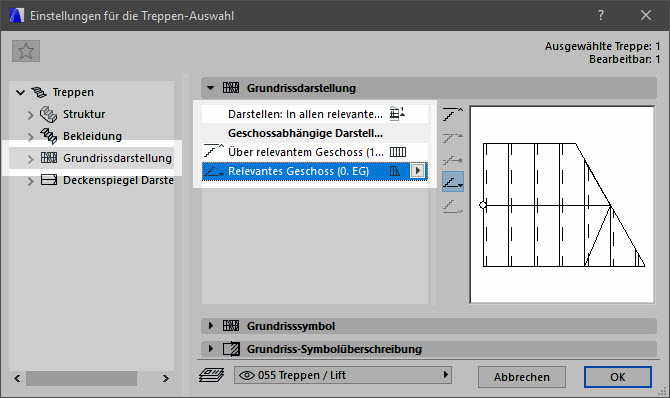The width and height of the screenshot is (670, 398).
Task: Select Struktur in the tree
Action: tap(84, 114)
